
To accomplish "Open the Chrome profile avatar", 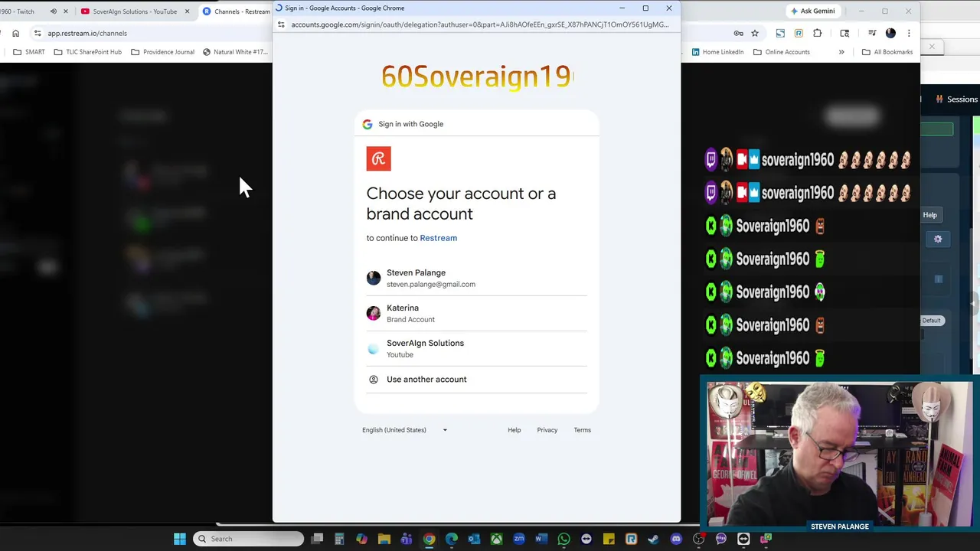I will point(890,33).
